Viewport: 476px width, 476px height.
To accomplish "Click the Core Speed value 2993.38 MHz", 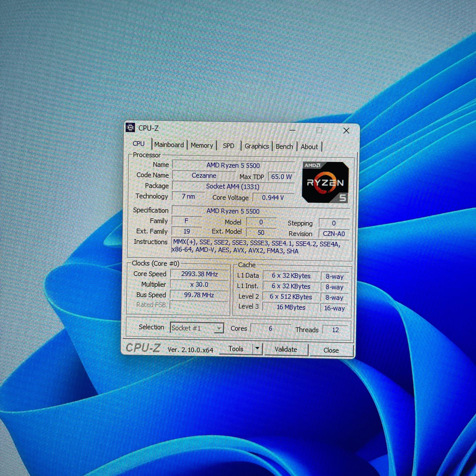I will (x=199, y=274).
